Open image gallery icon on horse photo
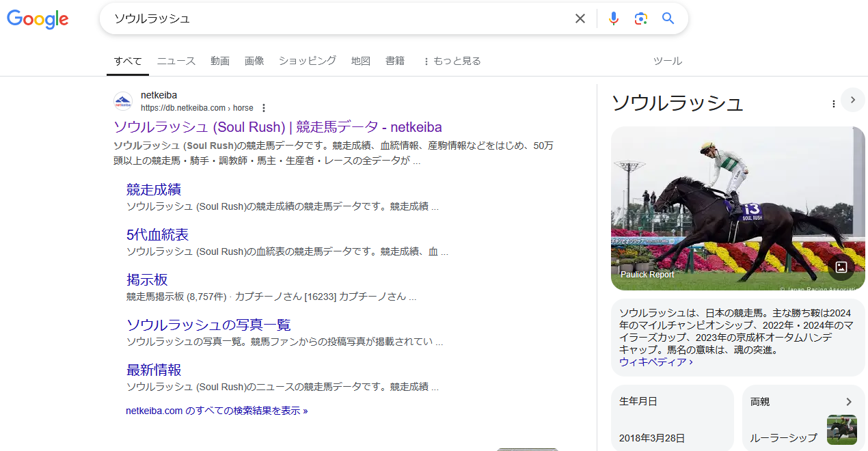Viewport: 868px width, 451px height. 841,267
